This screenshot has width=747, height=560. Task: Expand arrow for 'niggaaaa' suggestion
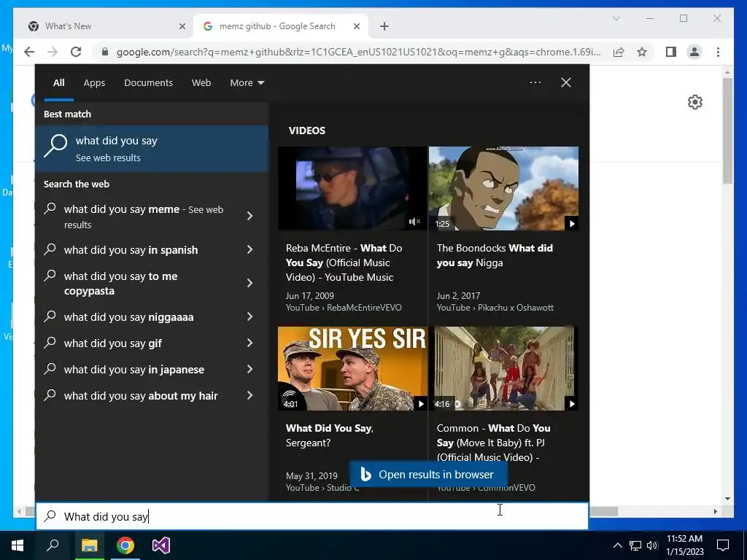(x=250, y=316)
